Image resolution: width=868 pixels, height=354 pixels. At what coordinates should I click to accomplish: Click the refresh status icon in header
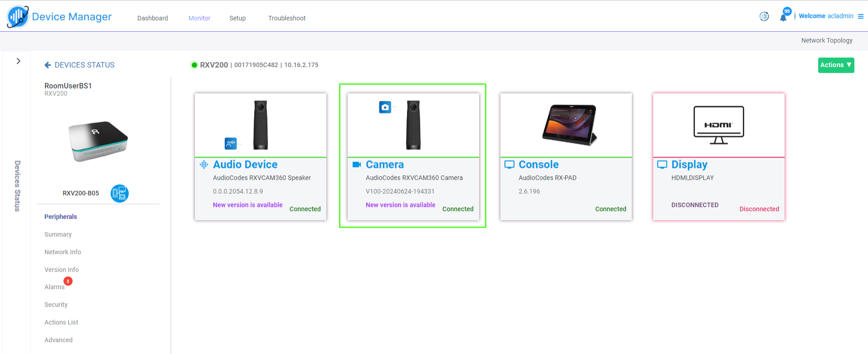[764, 16]
